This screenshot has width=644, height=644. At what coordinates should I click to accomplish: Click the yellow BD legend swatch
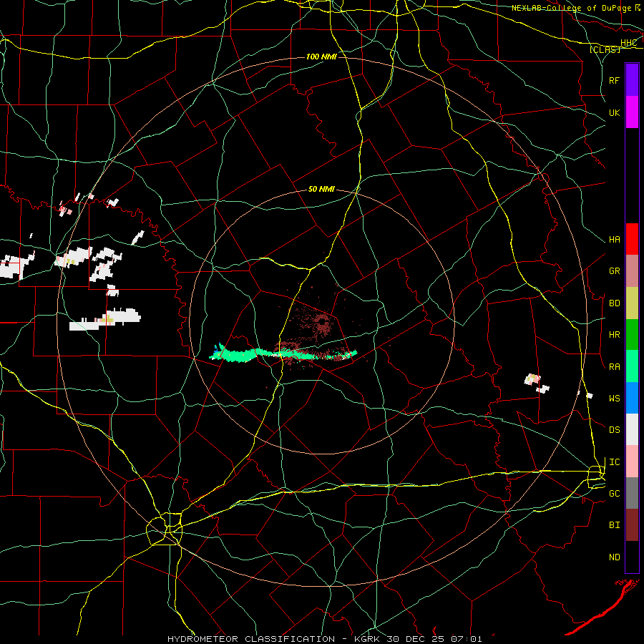(x=632, y=303)
